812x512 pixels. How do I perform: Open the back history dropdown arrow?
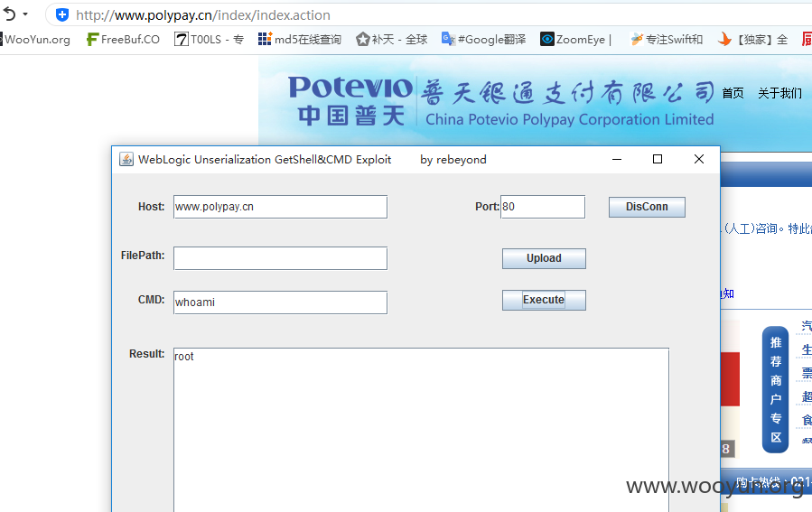pyautogui.click(x=25, y=14)
